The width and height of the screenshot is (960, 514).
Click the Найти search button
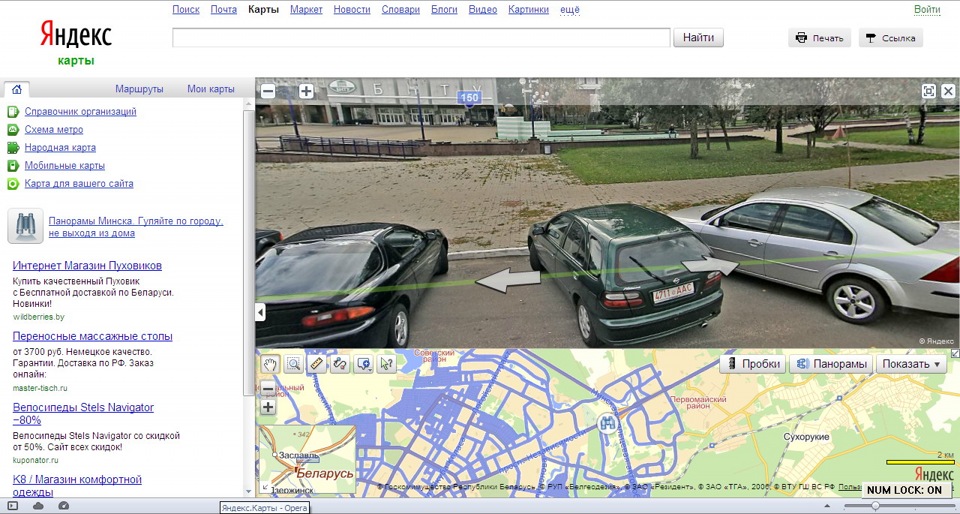click(x=699, y=37)
